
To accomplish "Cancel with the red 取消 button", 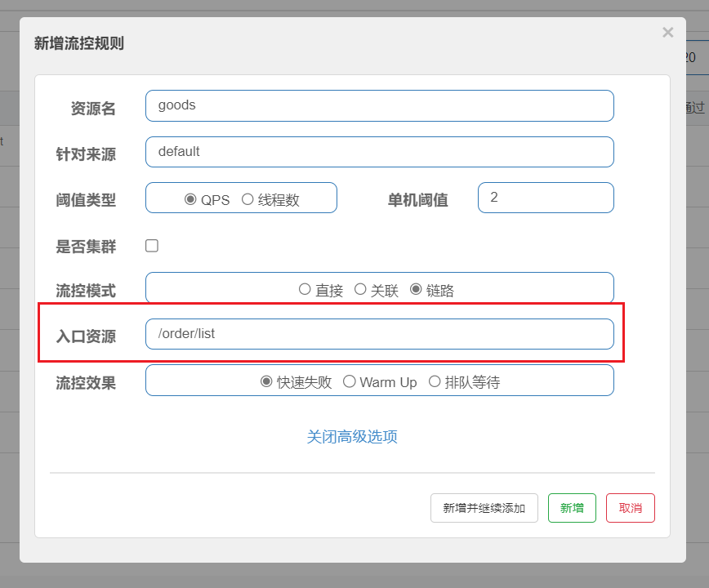I will coord(630,508).
